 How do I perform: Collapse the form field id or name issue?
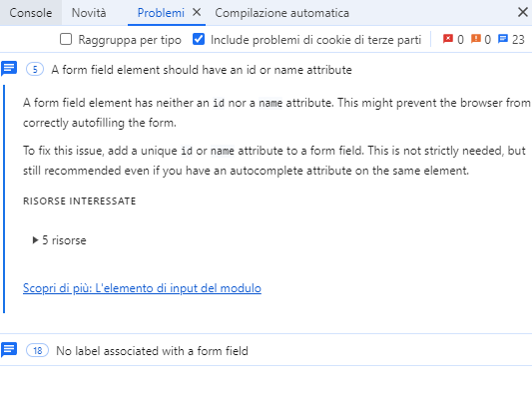202,70
